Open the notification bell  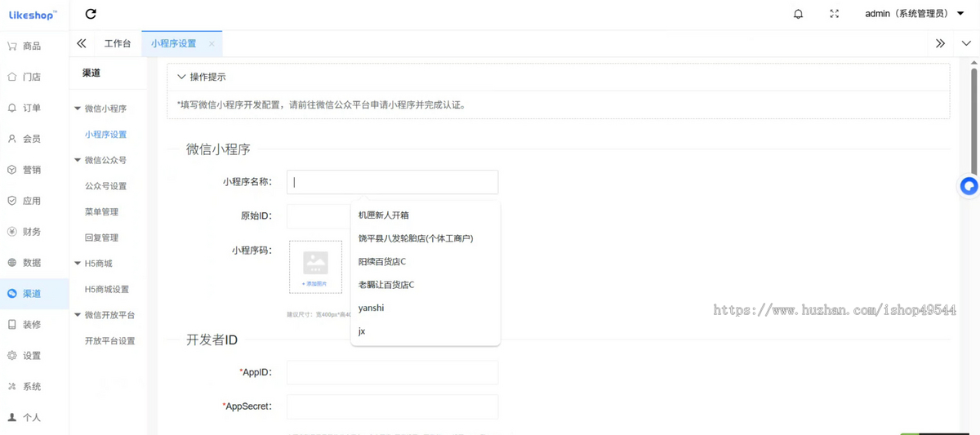[798, 14]
